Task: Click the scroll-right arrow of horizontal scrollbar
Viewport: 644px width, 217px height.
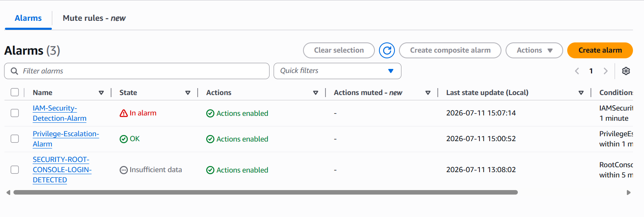Action: coord(628,192)
